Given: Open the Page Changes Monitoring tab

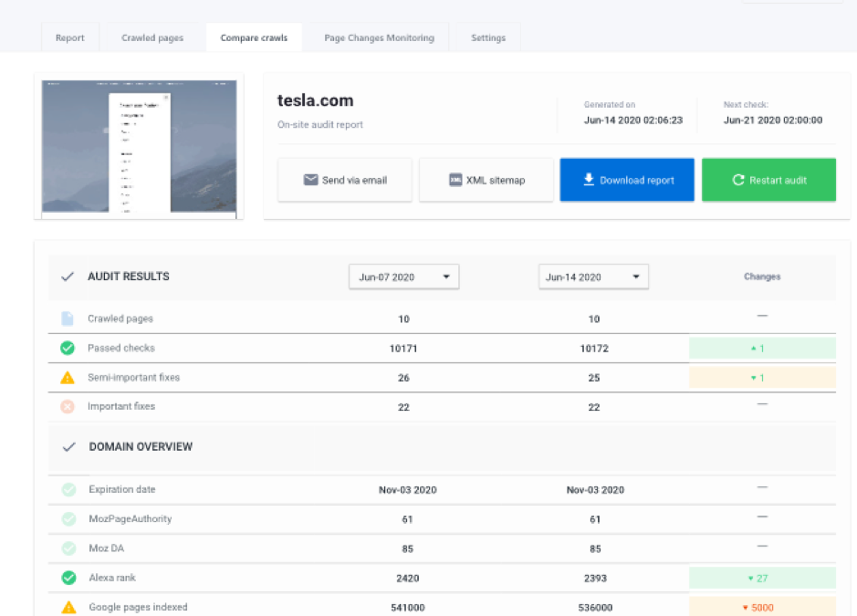Looking at the screenshot, I should [379, 38].
